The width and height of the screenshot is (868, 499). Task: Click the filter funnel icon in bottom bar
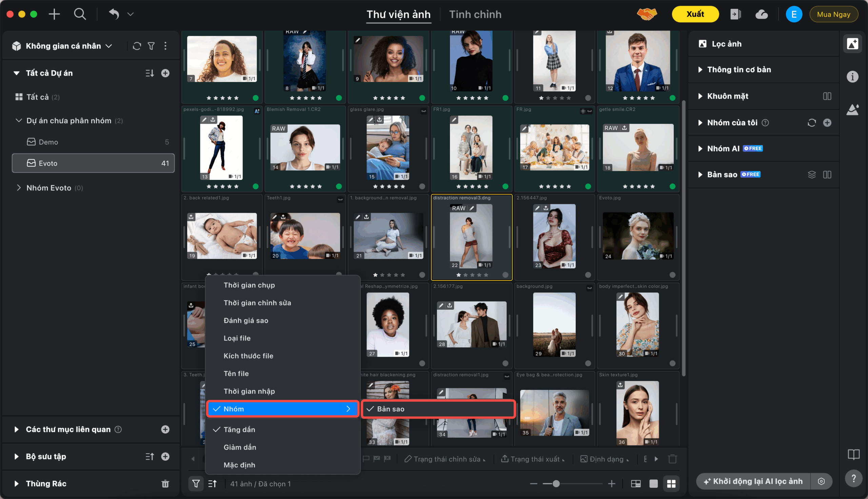click(x=196, y=483)
